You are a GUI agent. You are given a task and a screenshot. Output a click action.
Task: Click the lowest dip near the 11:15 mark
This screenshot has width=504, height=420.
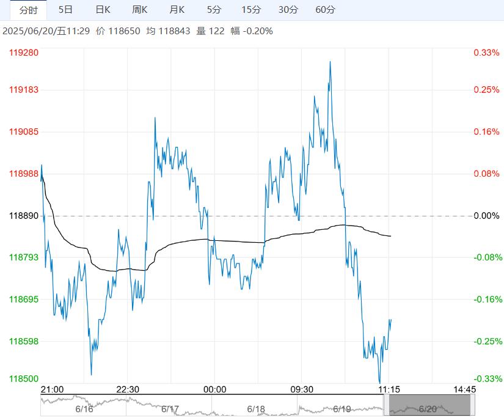380,382
